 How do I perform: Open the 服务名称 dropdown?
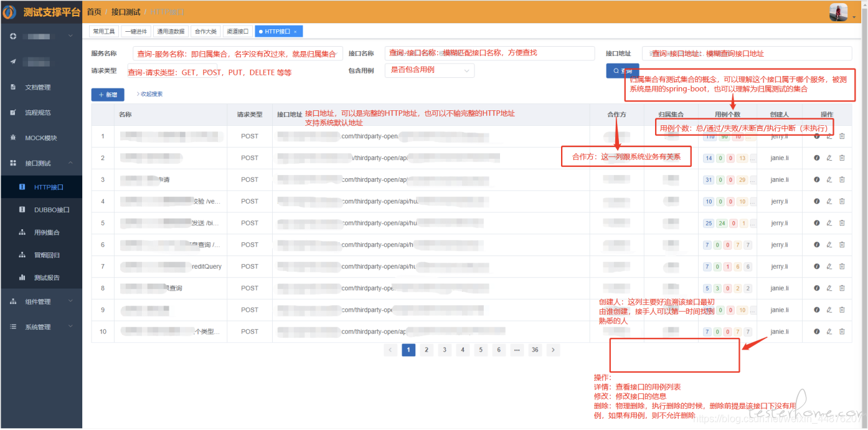tap(237, 54)
